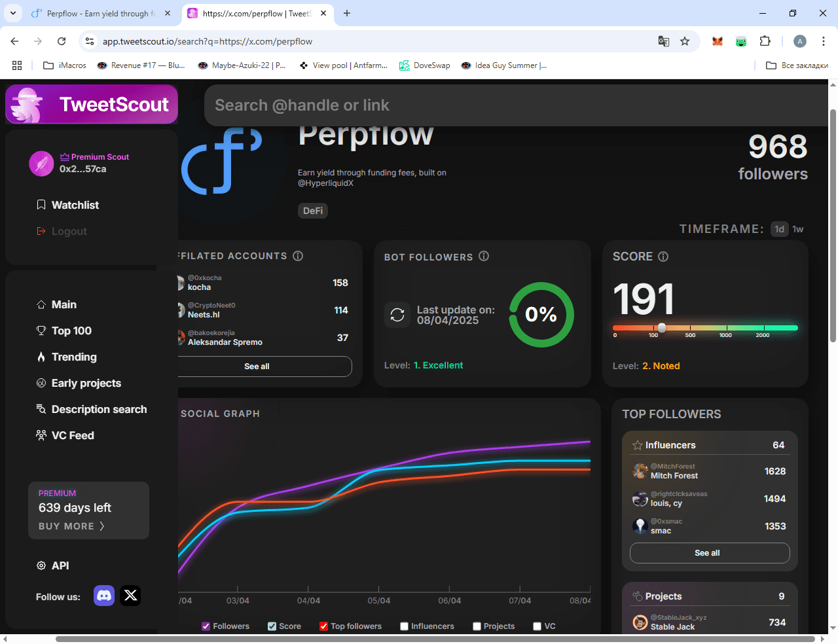
Task: Click the API gear icon
Action: 41,565
